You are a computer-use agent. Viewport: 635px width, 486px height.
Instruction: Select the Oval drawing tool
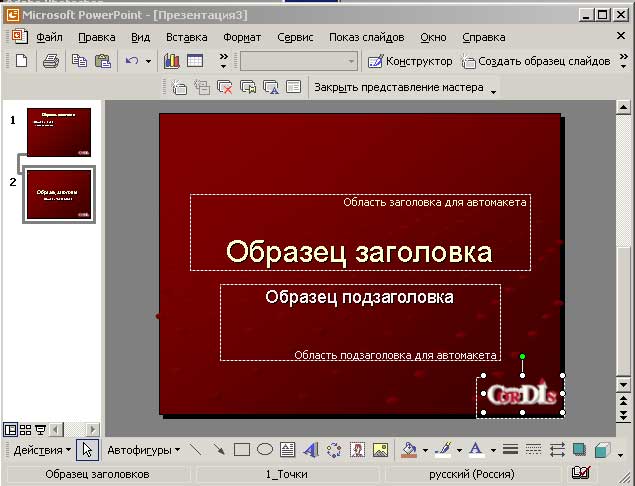click(265, 450)
